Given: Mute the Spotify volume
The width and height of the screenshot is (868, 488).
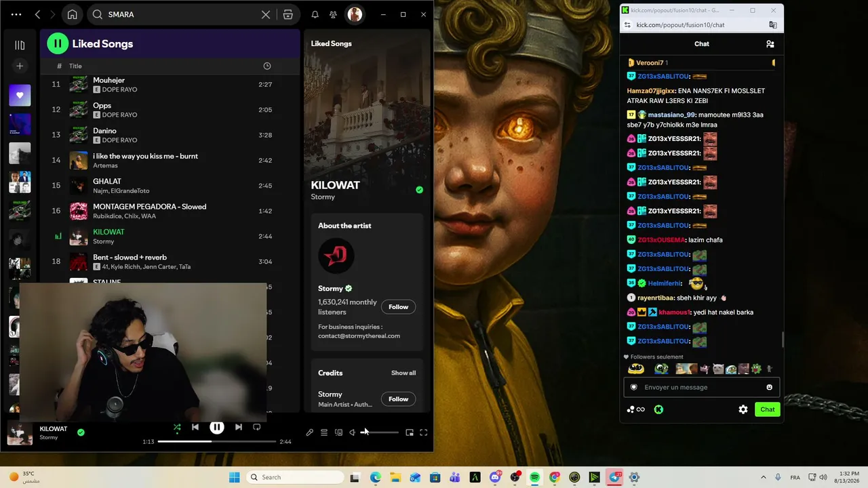Looking at the screenshot, I should [x=353, y=432].
